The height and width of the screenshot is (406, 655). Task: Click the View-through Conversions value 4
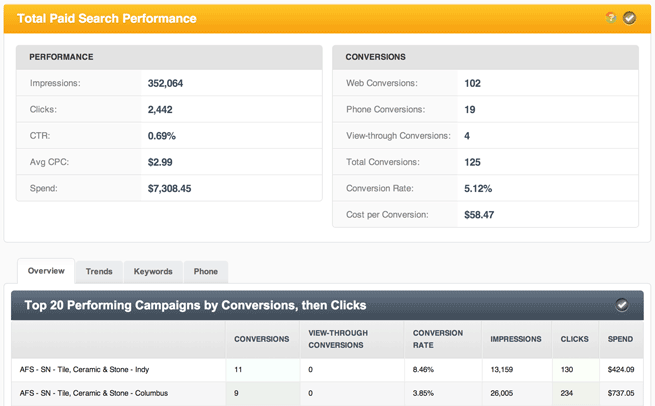click(467, 136)
